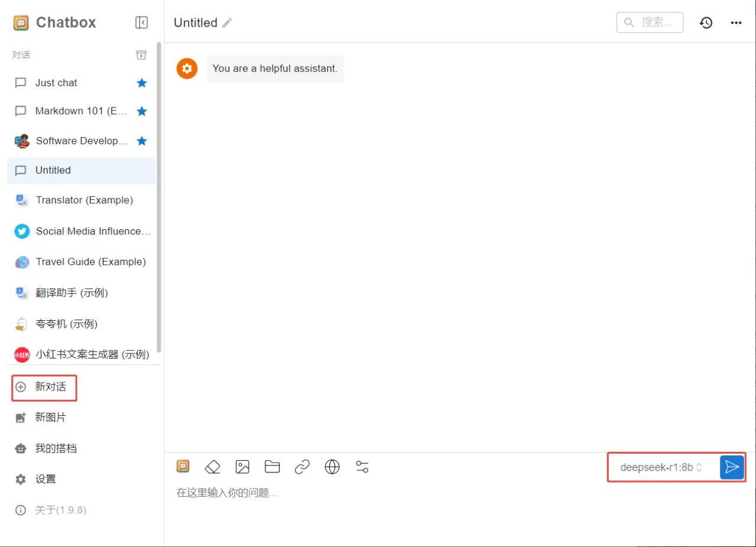Open the Software Developer conversation
This screenshot has height=547, width=756.
[81, 141]
